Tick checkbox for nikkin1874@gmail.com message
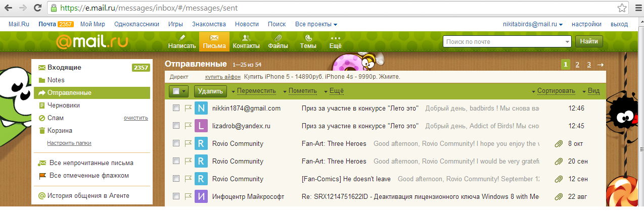644x212 pixels. (x=176, y=108)
